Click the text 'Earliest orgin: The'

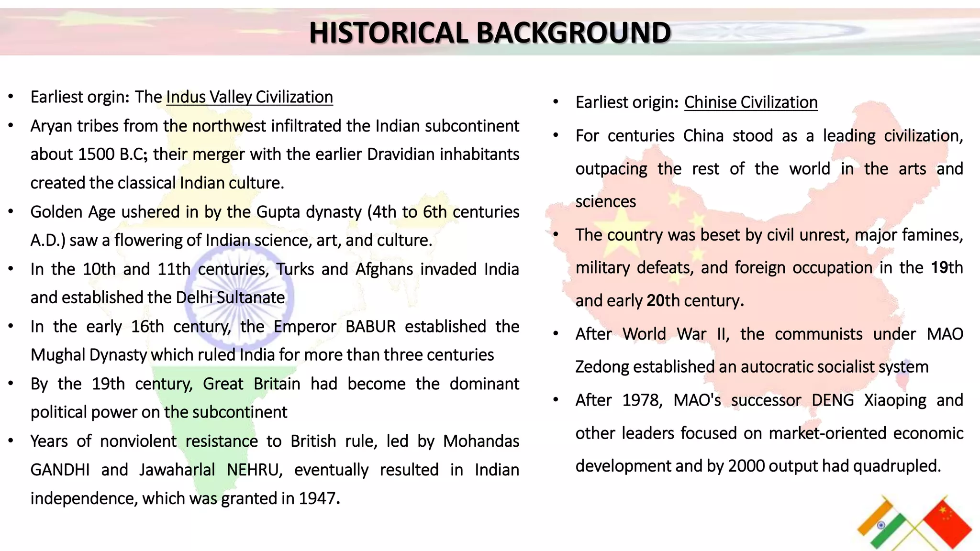[96, 97]
